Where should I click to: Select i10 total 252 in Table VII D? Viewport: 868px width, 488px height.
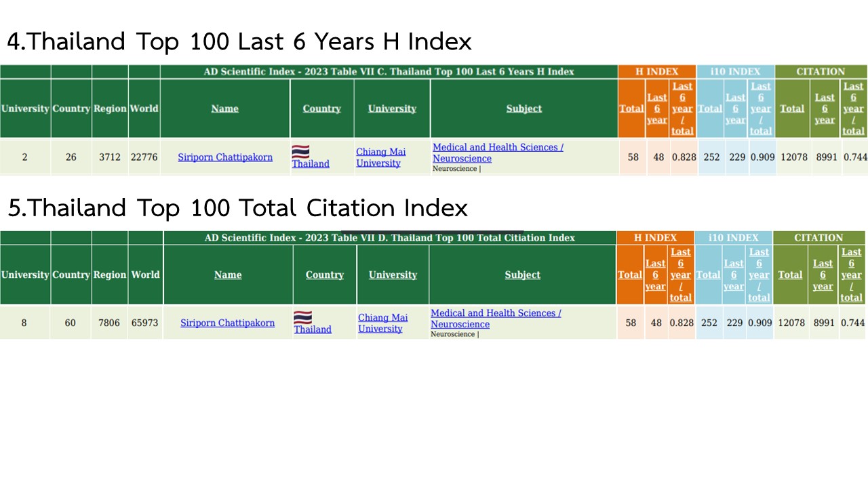coord(709,323)
